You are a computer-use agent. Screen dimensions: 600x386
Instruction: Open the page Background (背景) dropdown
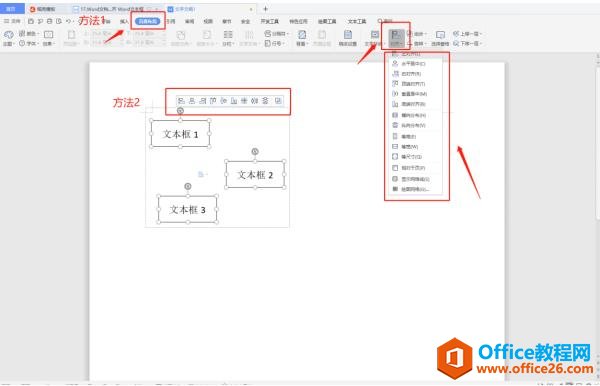302,39
